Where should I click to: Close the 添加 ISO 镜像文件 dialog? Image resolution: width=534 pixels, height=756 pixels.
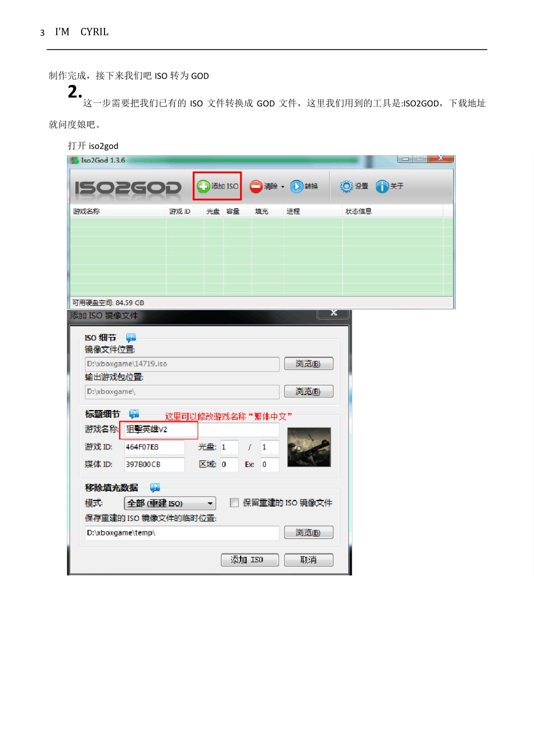[x=333, y=313]
